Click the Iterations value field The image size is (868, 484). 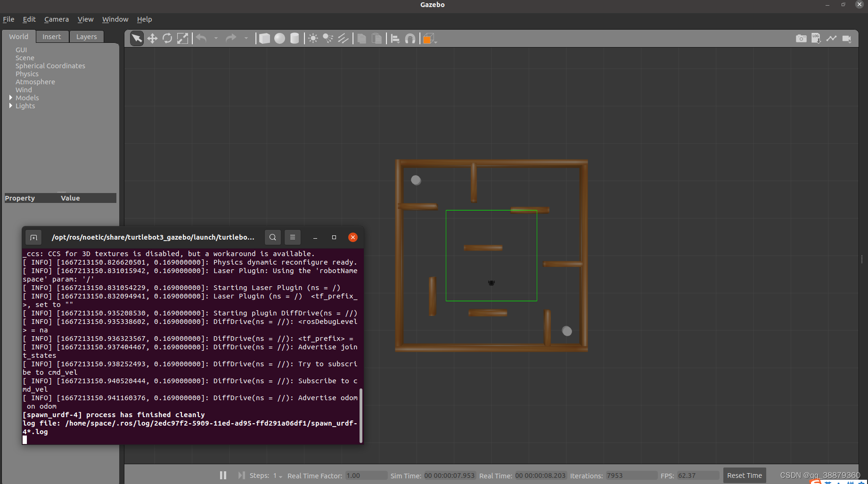631,476
